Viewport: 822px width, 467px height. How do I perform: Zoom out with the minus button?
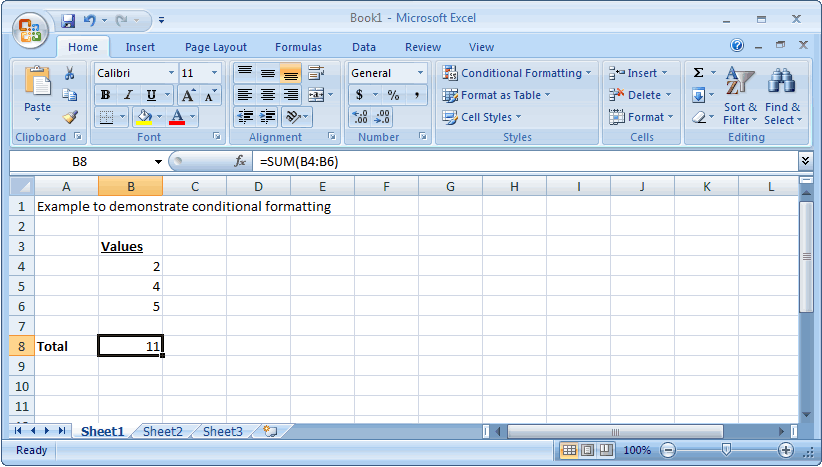tap(667, 450)
